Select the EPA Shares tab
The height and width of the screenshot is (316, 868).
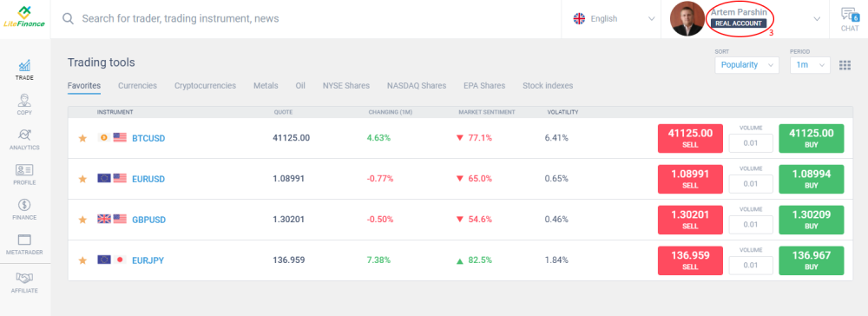point(484,86)
